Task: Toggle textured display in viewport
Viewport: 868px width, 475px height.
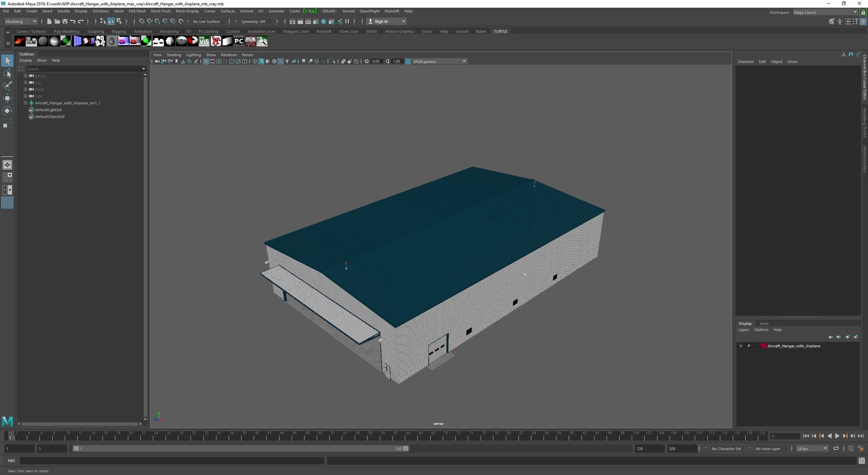Action: (x=280, y=62)
